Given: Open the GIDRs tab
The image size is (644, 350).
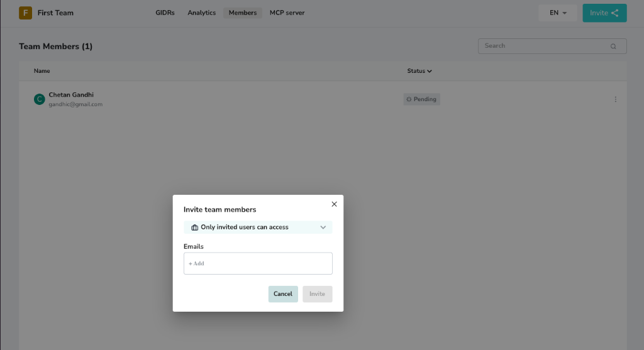Looking at the screenshot, I should click(165, 13).
